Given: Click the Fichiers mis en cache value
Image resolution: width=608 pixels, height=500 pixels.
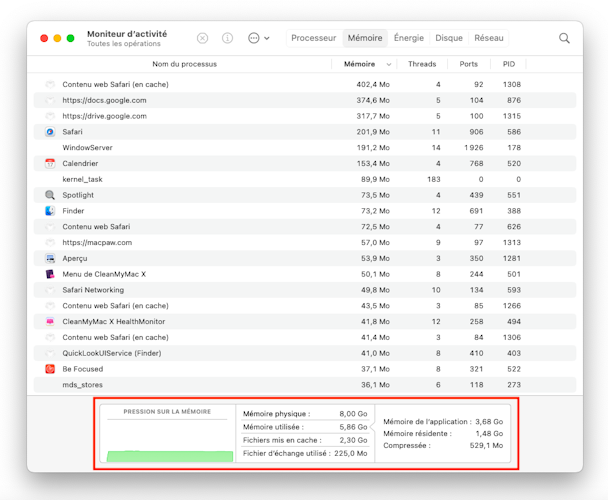Looking at the screenshot, I should [x=353, y=440].
